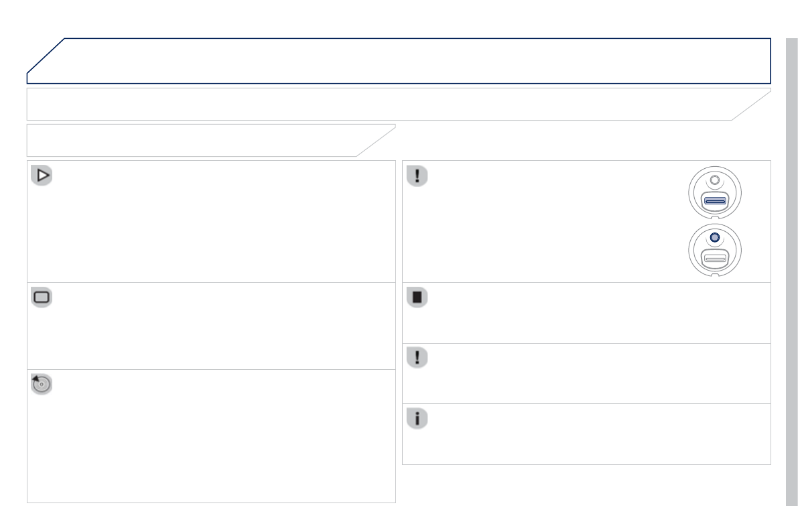Click the information 'i' icon
Viewport: 798px width, 532px height.
click(417, 419)
